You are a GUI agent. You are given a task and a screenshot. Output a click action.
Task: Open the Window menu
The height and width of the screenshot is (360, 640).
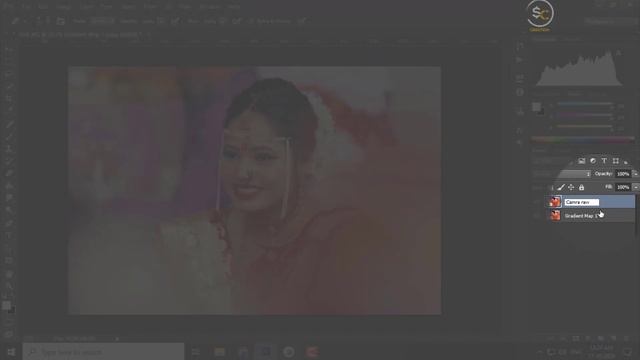click(x=210, y=7)
